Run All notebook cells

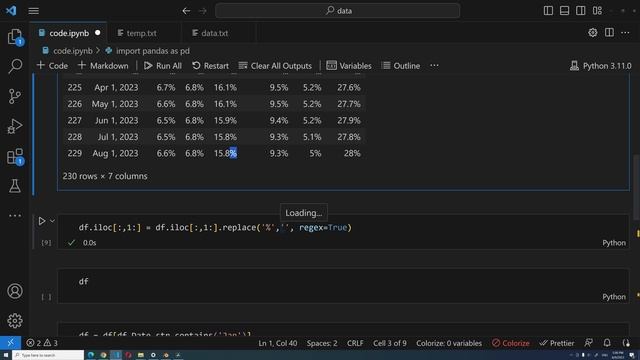[163, 66]
